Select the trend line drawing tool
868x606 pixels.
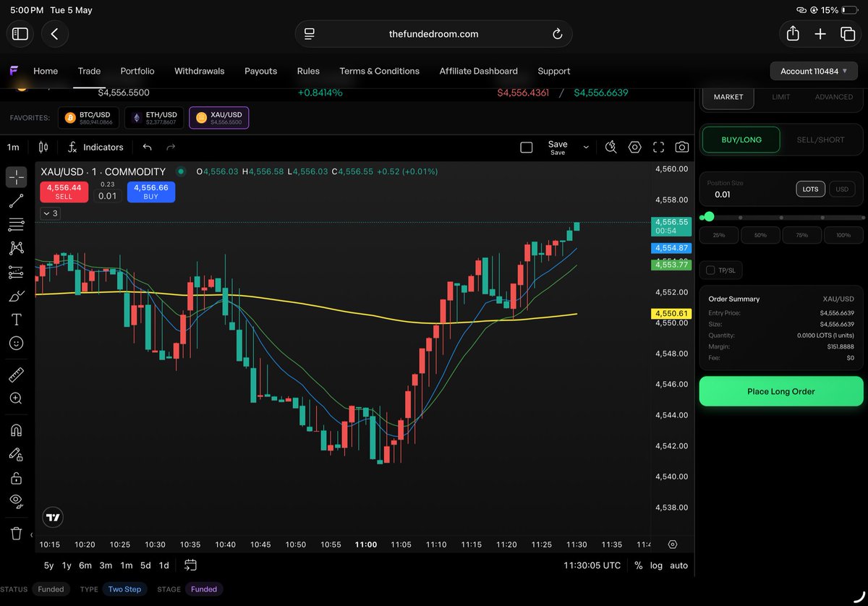16,201
